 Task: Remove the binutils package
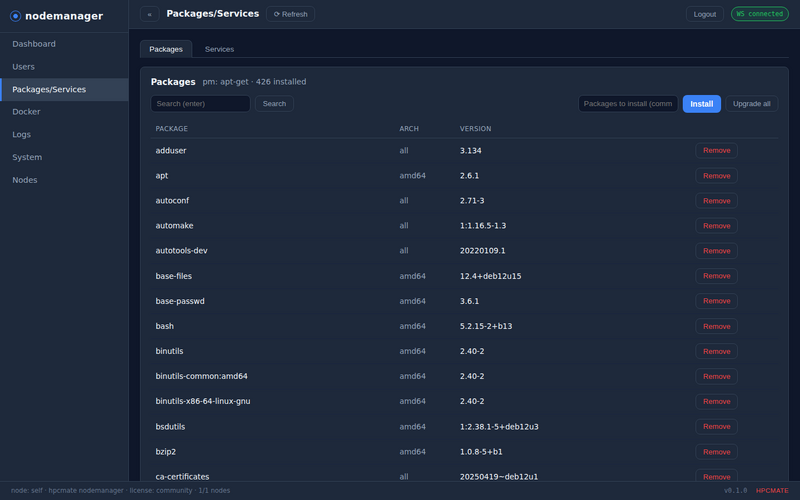coord(716,351)
